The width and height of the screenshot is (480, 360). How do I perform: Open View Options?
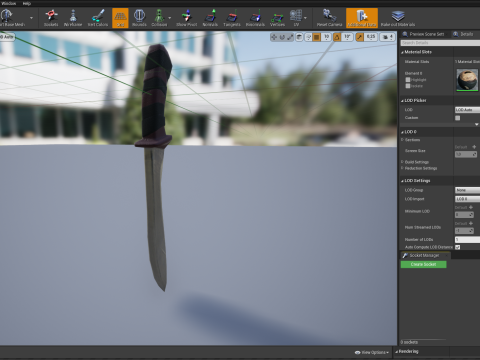point(372,352)
